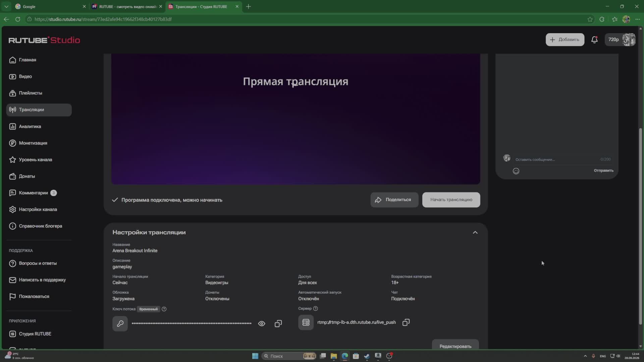The height and width of the screenshot is (362, 644).
Task: Go back to the previous browser page
Action: [6, 19]
